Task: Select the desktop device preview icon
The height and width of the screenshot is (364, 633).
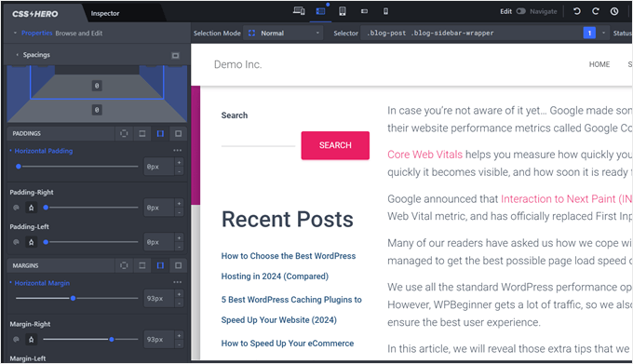Action: [x=299, y=11]
